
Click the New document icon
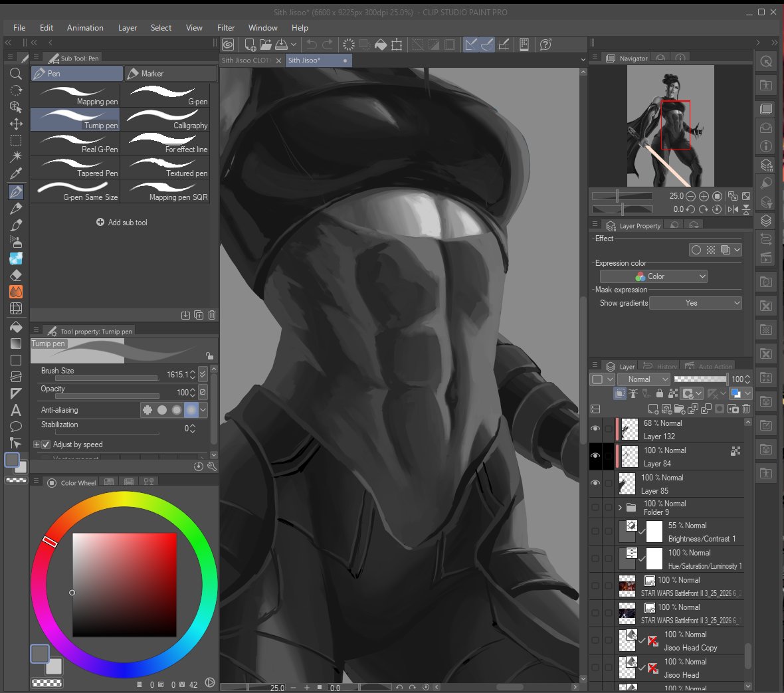250,45
